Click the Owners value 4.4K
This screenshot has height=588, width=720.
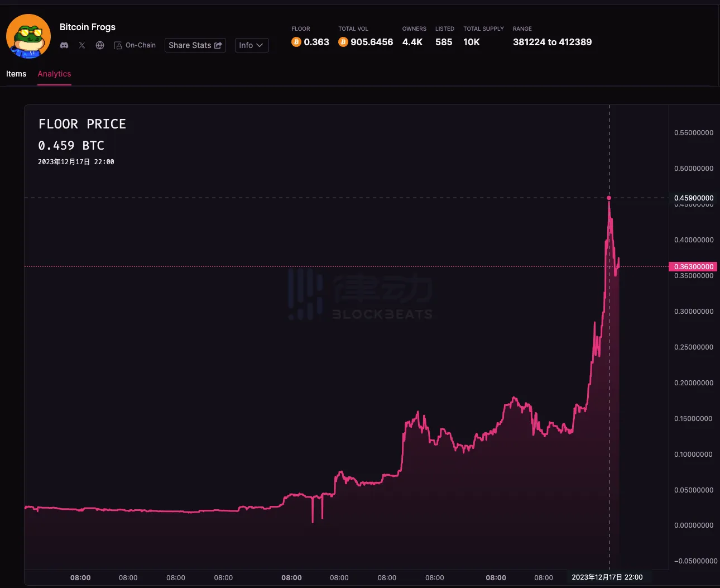click(412, 42)
